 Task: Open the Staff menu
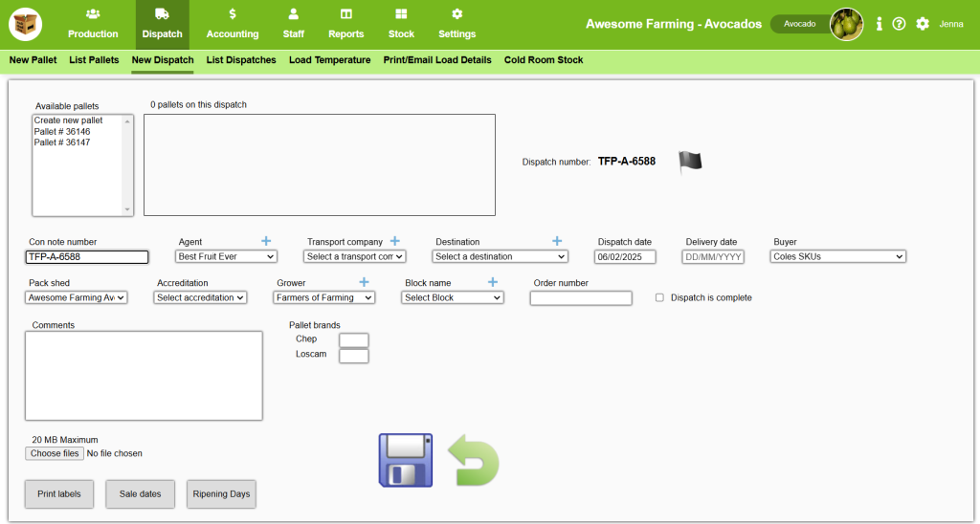293,25
